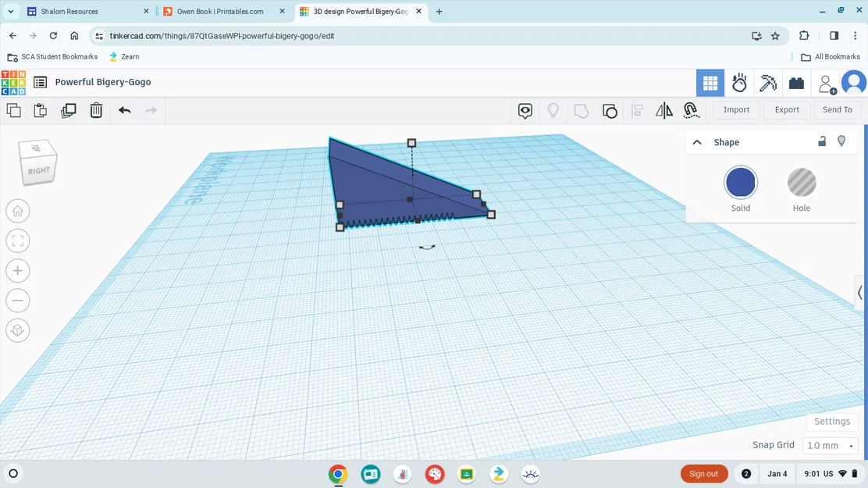Click the Tinkercad logo
The image size is (868, 488).
(13, 83)
